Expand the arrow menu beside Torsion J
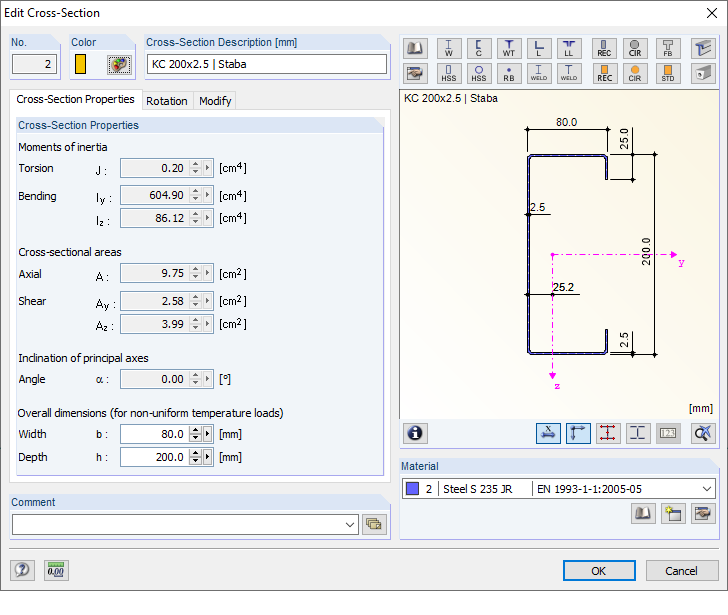Viewport: 728px width, 615px height. (x=208, y=168)
